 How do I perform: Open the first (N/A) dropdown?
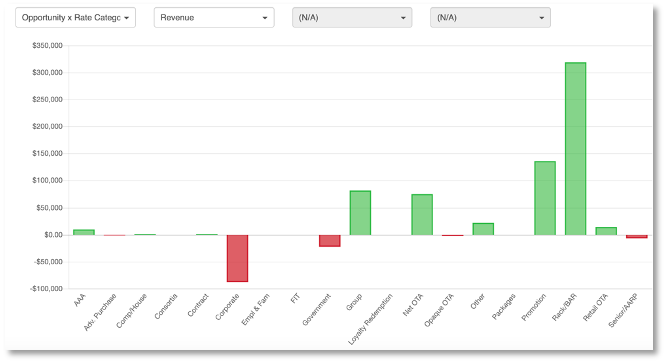(x=352, y=18)
